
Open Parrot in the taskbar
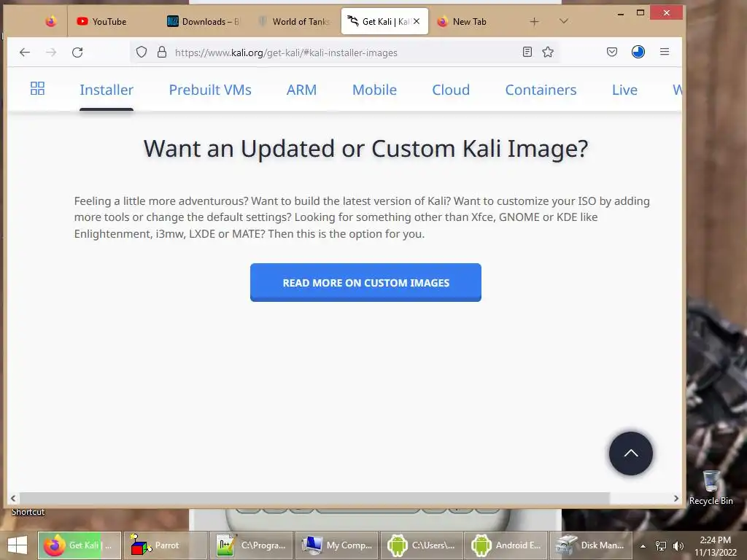[166, 545]
